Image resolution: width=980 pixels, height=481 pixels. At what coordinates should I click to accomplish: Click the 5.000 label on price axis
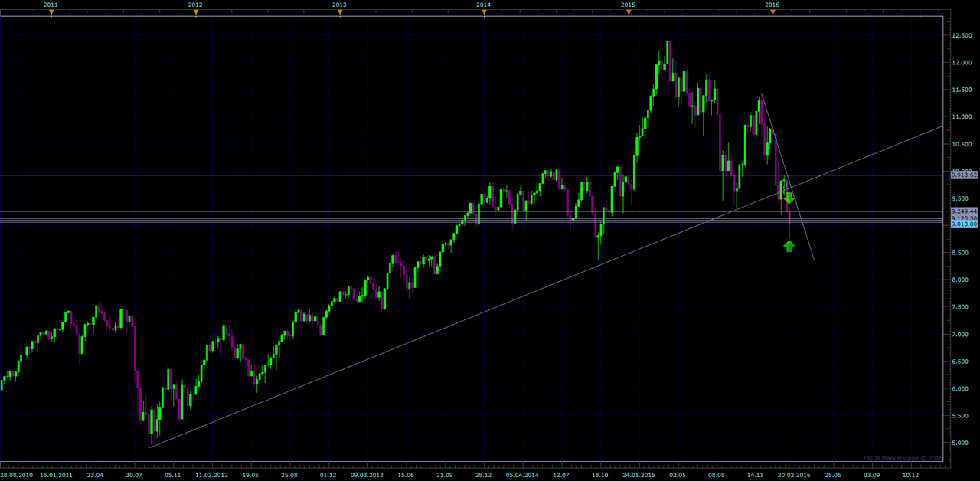point(961,443)
